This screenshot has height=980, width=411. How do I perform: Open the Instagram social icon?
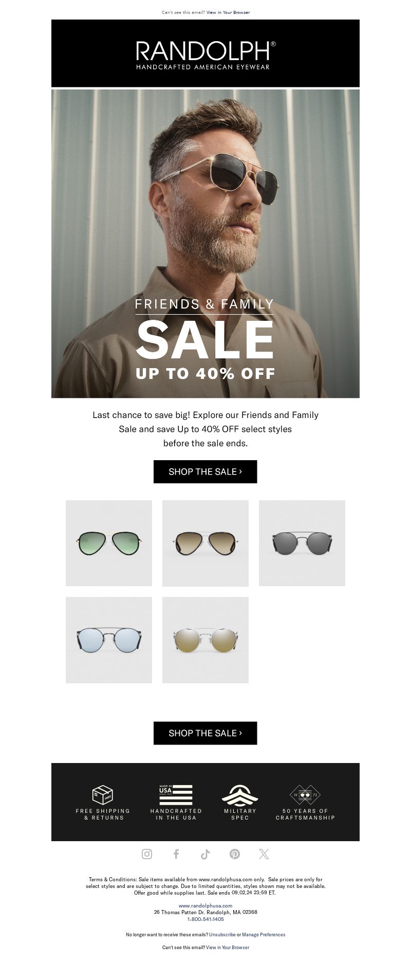pyautogui.click(x=147, y=854)
